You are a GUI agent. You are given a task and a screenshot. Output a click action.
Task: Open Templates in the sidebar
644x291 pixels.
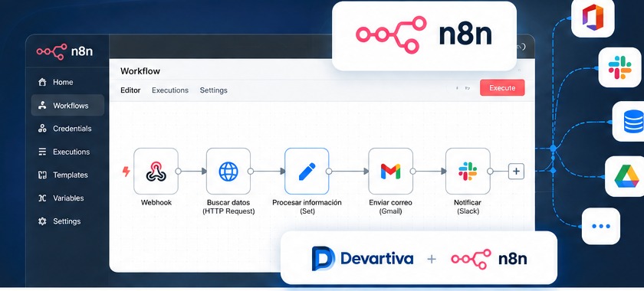(x=67, y=175)
